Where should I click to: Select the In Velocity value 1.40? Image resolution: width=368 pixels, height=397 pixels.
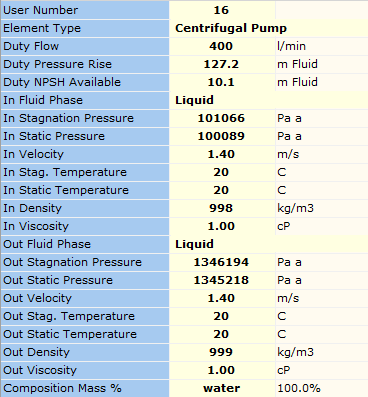(221, 154)
